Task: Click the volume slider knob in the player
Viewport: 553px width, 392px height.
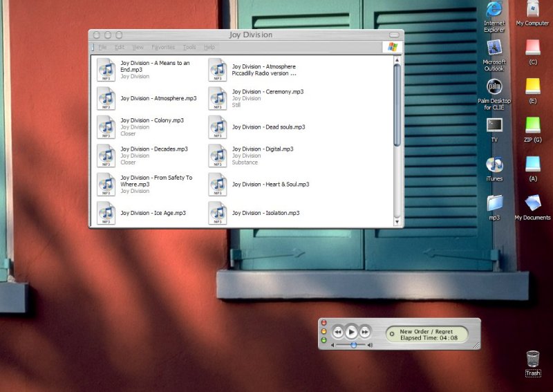Action: pos(353,345)
